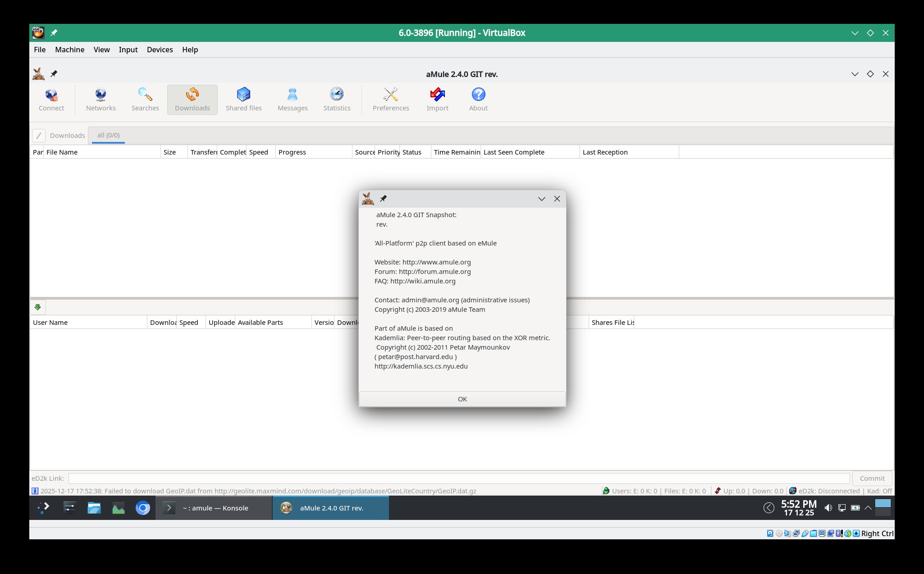Click the Import toolbar icon
Image resolution: width=924 pixels, height=574 pixels.
click(437, 100)
